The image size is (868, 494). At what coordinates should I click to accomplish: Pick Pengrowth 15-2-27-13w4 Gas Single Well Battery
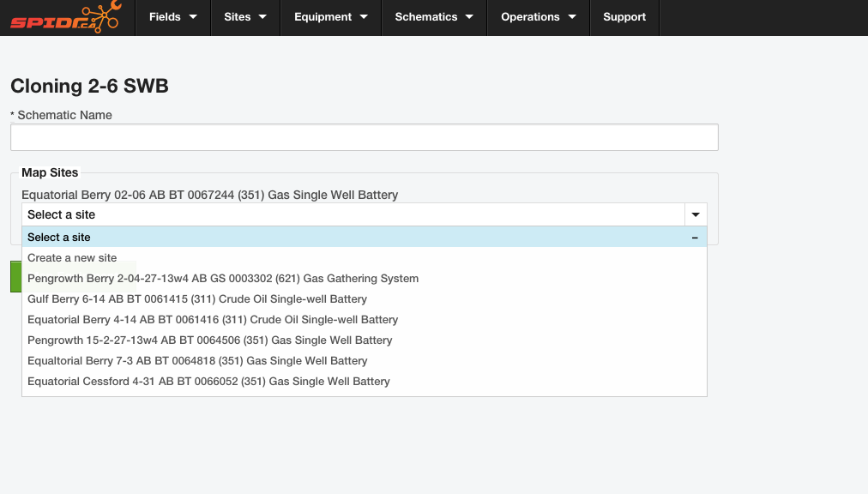click(x=210, y=340)
